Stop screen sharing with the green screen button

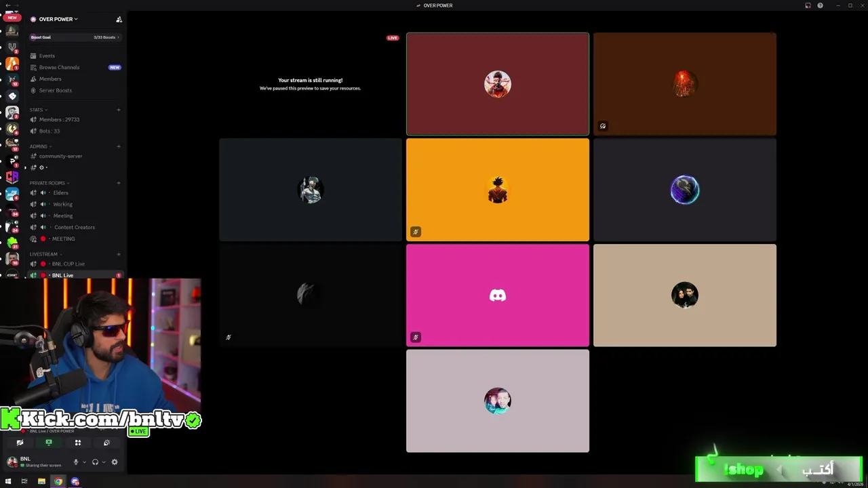tap(48, 443)
